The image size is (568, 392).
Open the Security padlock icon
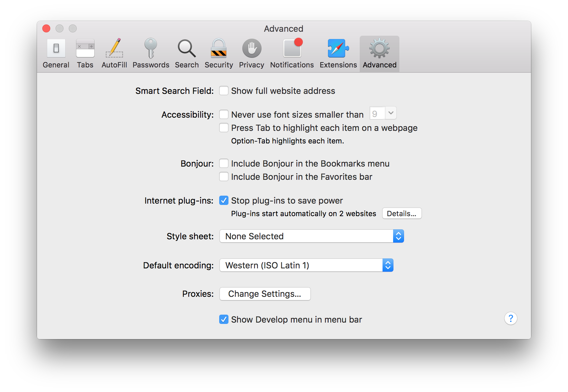tap(219, 48)
